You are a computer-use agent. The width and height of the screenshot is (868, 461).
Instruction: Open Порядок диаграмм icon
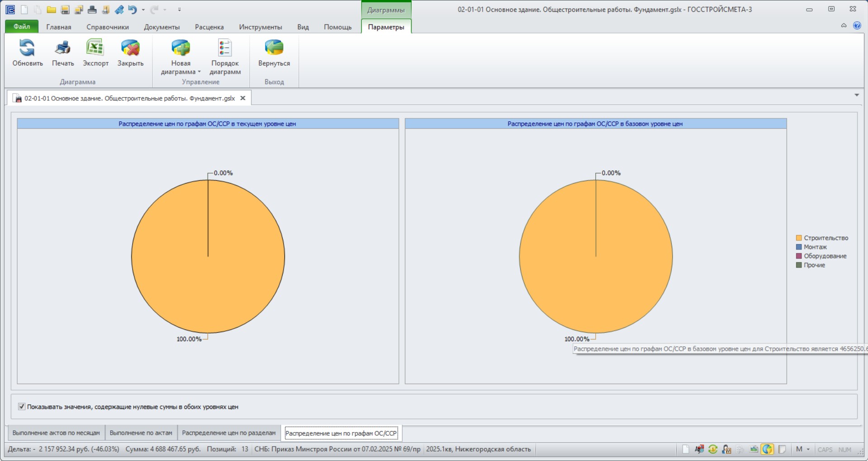225,48
